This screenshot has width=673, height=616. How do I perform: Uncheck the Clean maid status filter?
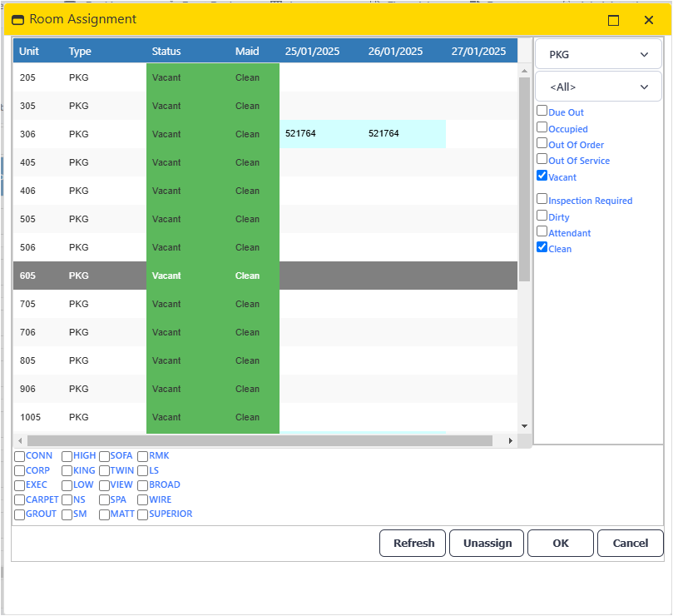pos(542,247)
